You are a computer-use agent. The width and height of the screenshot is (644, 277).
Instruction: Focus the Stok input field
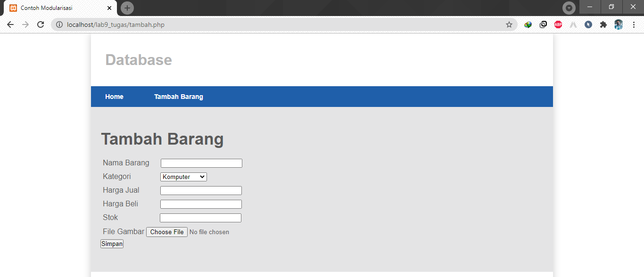click(x=200, y=218)
